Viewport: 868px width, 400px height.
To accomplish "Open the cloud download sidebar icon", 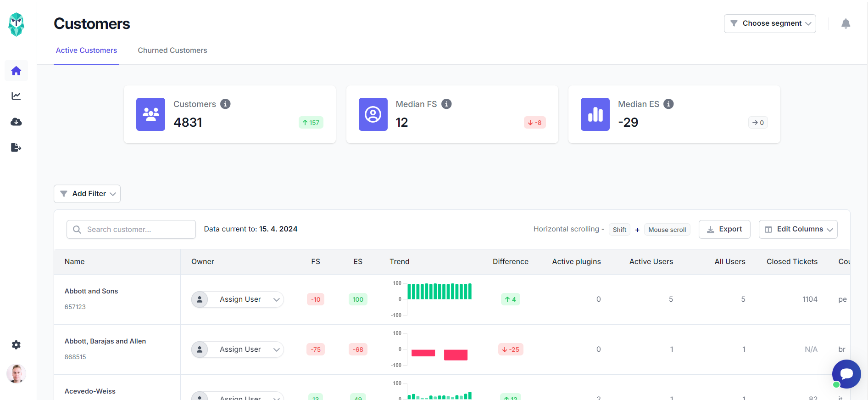I will coord(16,122).
